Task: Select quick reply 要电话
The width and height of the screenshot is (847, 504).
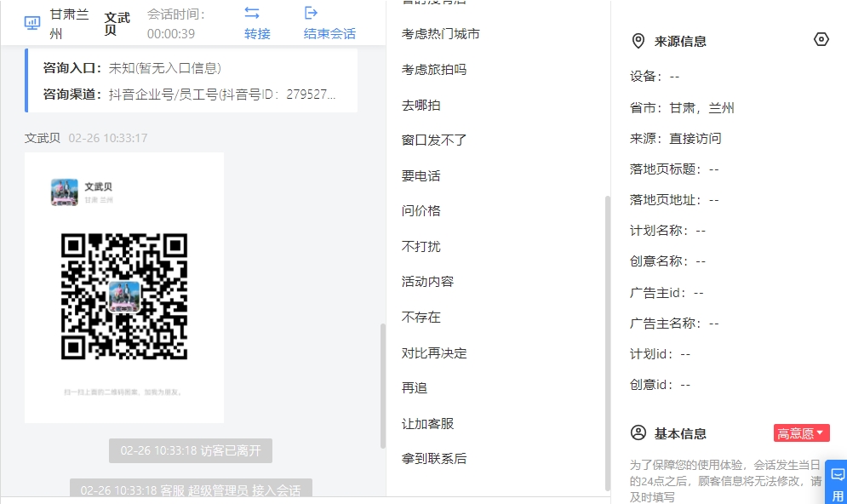Action: coord(421,176)
